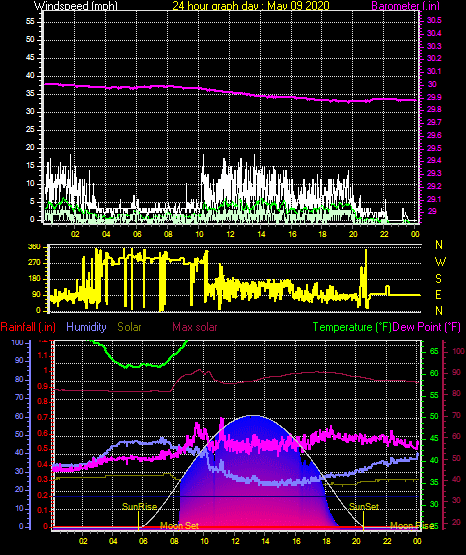Click the "24 hour graph day : May 09 2020" heading

251,6
